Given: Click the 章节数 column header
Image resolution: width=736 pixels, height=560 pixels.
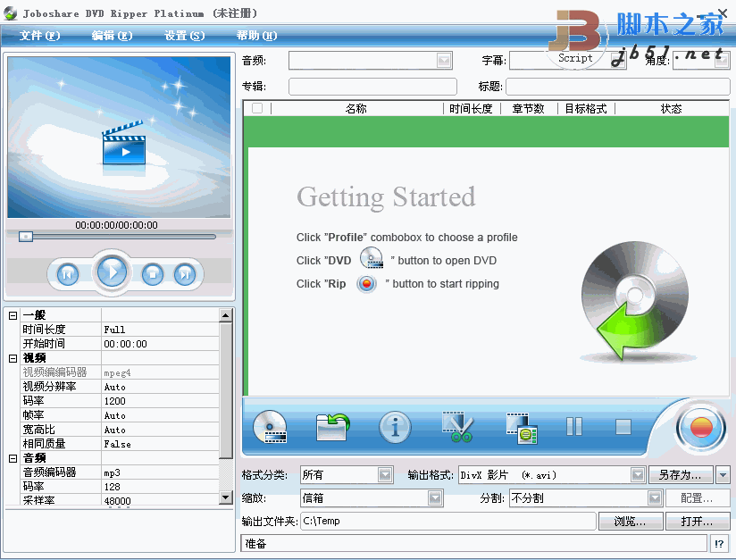Looking at the screenshot, I should pos(529,109).
